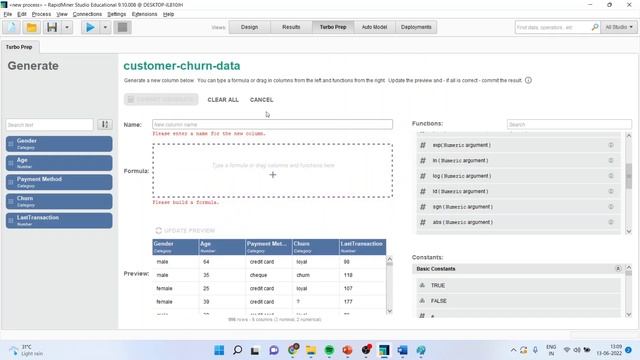Collapse the Basic Constants section
This screenshot has width=640, height=360.
click(618, 269)
